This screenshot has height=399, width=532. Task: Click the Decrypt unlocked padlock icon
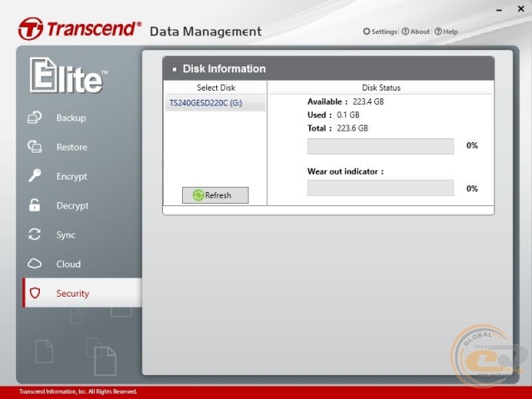coord(34,205)
